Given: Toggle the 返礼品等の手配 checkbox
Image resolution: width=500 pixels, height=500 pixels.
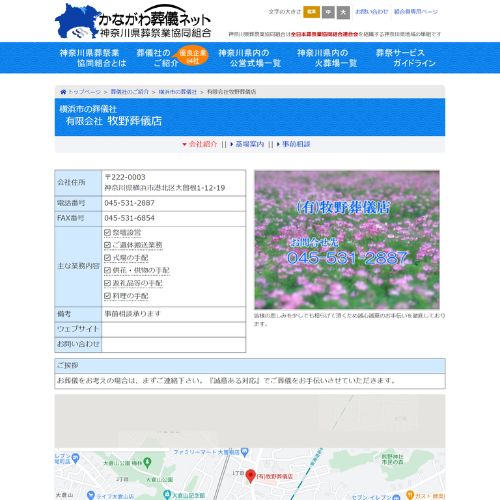Looking at the screenshot, I should (107, 283).
